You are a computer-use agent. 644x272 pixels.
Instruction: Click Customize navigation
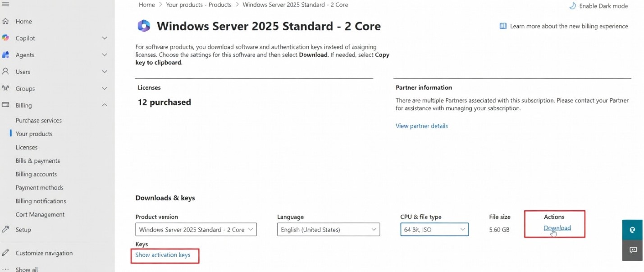pos(44,253)
